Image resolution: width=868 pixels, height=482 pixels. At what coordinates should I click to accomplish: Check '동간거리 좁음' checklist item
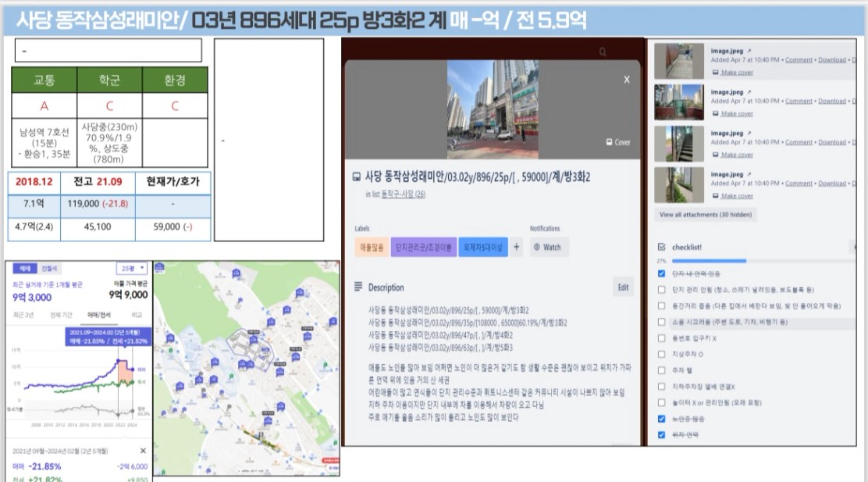(x=661, y=305)
